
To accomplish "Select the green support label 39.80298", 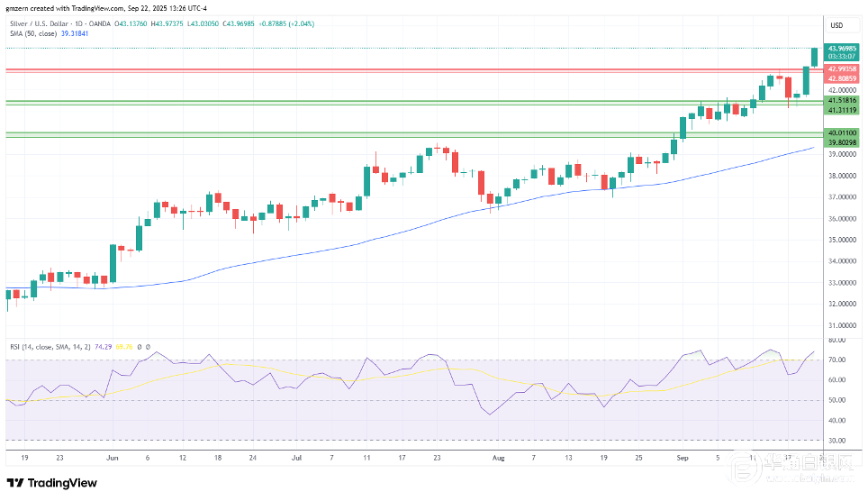I will (841, 142).
